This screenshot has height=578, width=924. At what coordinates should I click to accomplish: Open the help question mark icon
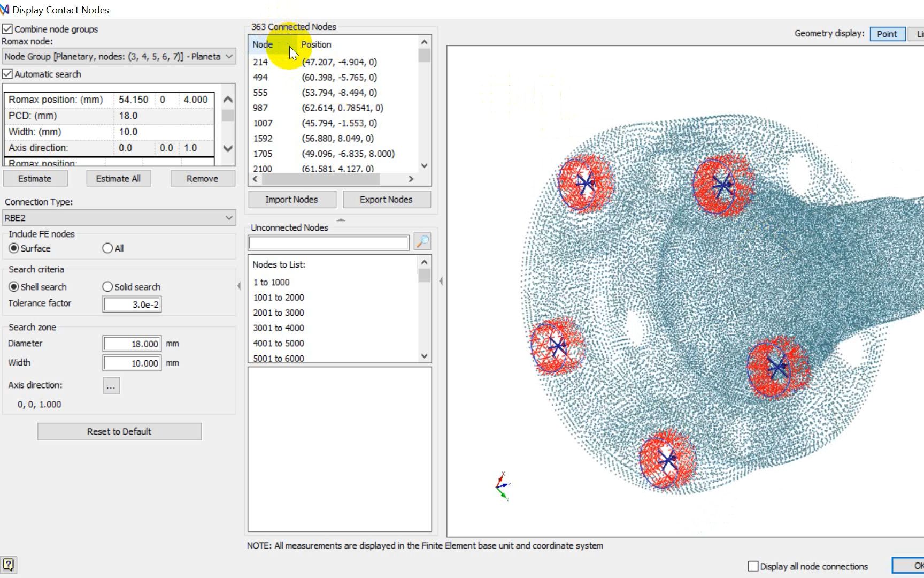[x=9, y=565]
